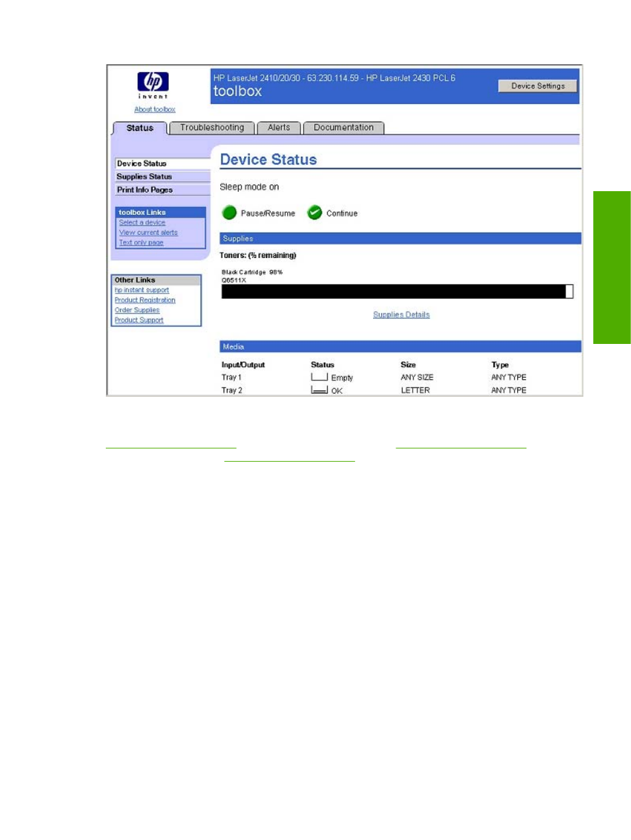Image resolution: width=631 pixels, height=840 pixels.
Task: Open the About toolbox link
Action: pos(155,110)
